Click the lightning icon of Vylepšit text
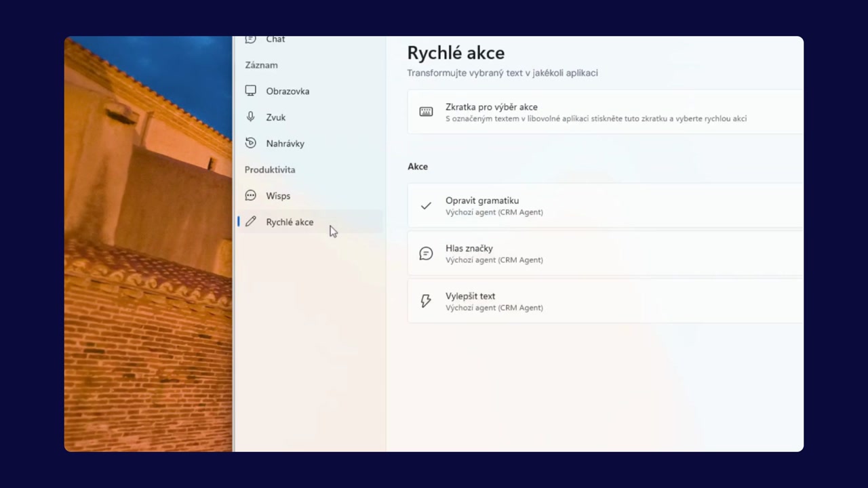The height and width of the screenshot is (488, 868). [426, 301]
